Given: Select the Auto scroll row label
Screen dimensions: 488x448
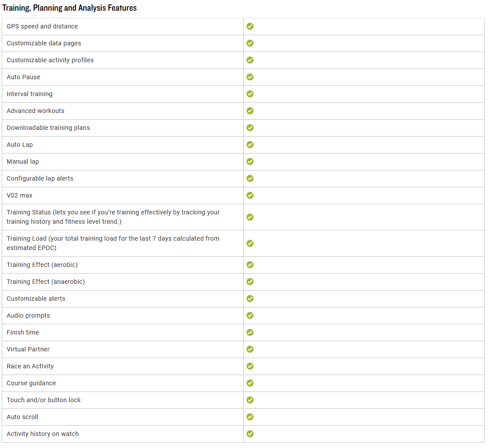Looking at the screenshot, I should [22, 417].
